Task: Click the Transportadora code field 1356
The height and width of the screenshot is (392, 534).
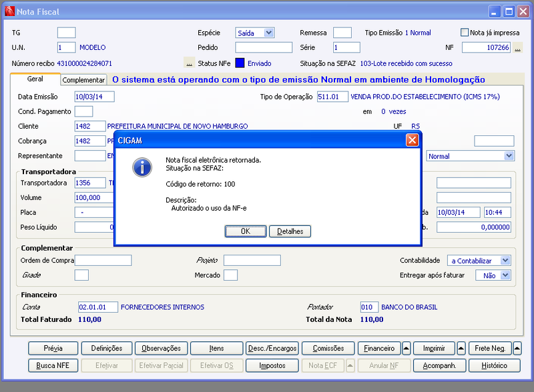Action: point(90,183)
